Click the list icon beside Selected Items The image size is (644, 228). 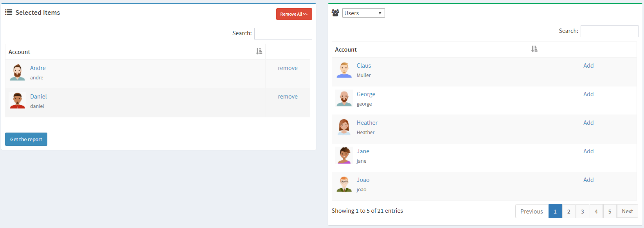[x=9, y=13]
